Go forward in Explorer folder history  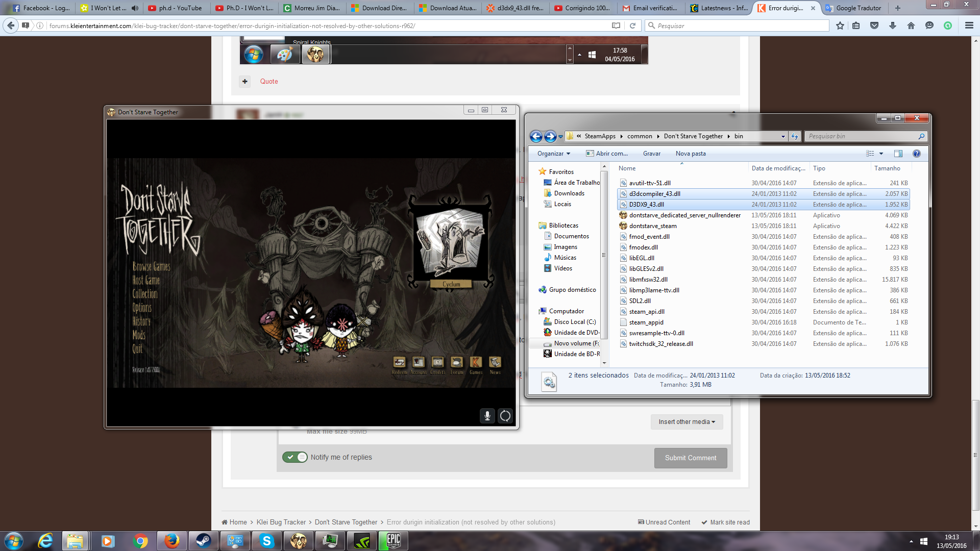pyautogui.click(x=550, y=136)
